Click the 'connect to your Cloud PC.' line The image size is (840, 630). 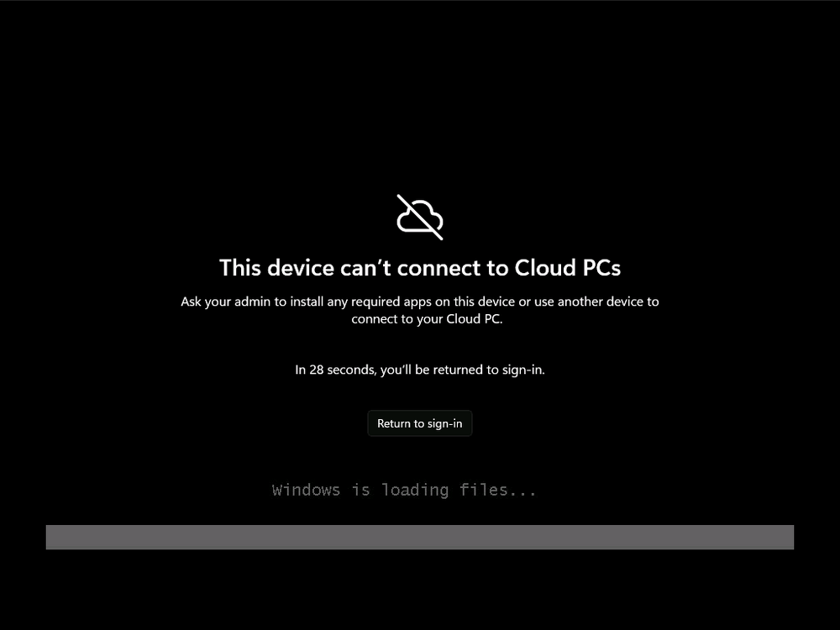tap(427, 319)
